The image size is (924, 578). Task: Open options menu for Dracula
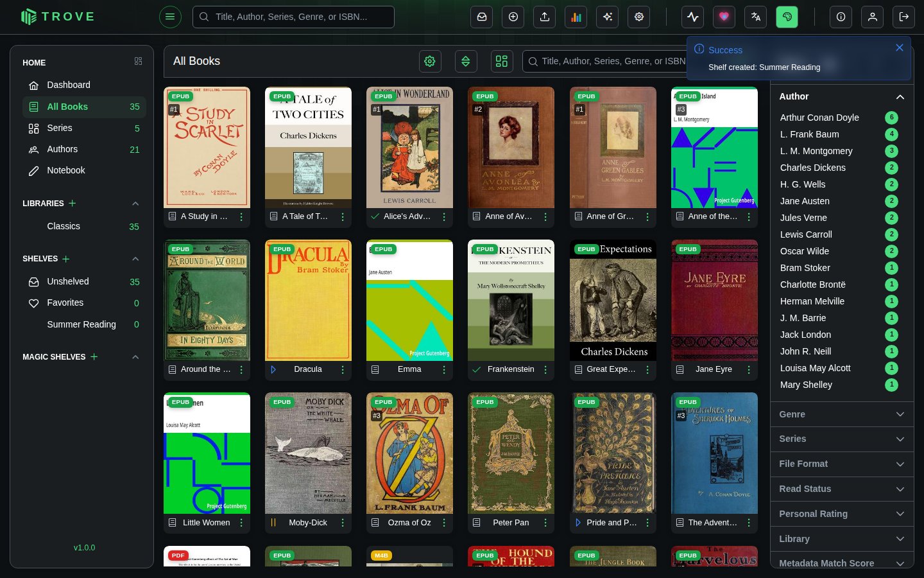tap(343, 370)
